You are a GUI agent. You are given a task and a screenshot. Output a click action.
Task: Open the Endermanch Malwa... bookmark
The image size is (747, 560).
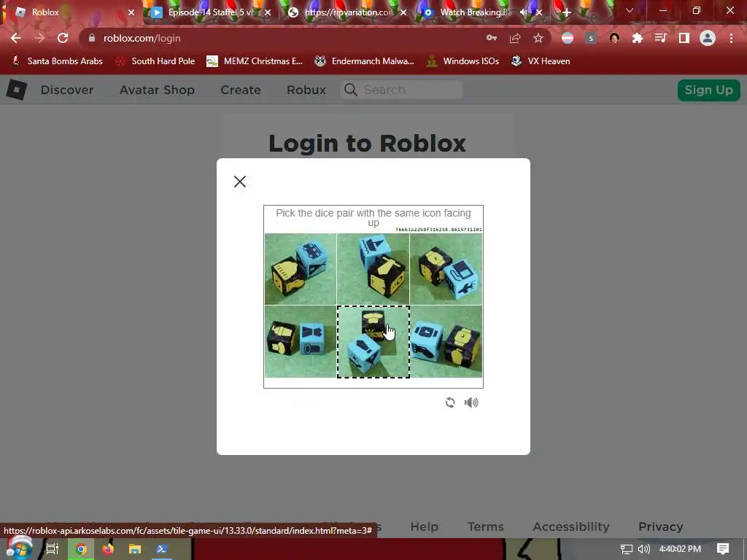(x=365, y=61)
